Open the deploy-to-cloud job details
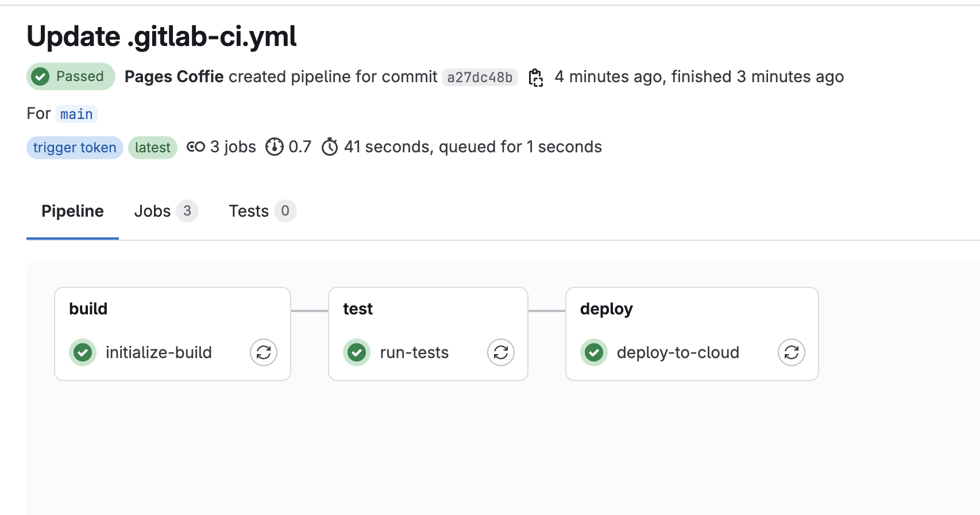This screenshot has width=980, height=515. coord(678,352)
